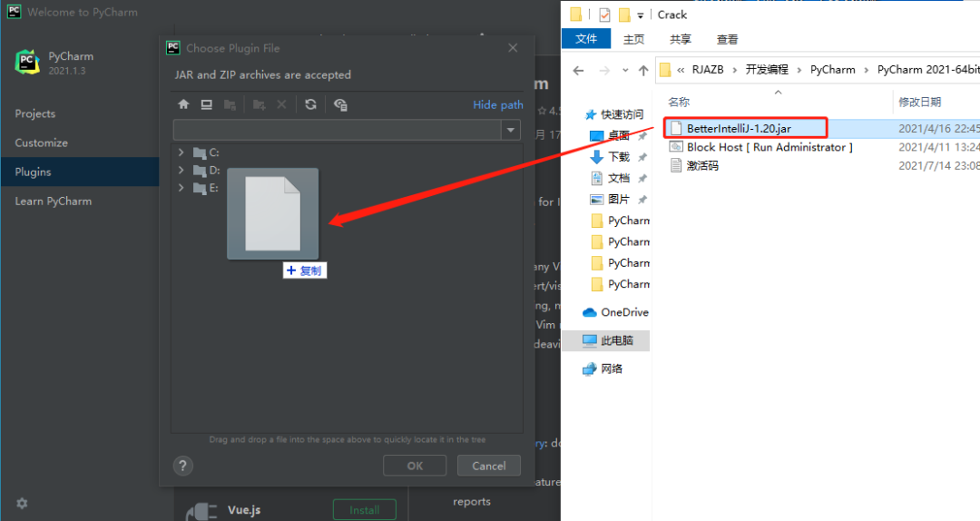Click Cancel in Choose Plugin File dialog

(489, 466)
